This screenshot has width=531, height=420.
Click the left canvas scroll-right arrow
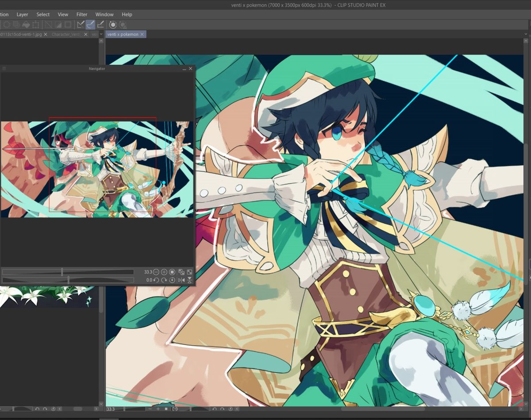click(96, 409)
